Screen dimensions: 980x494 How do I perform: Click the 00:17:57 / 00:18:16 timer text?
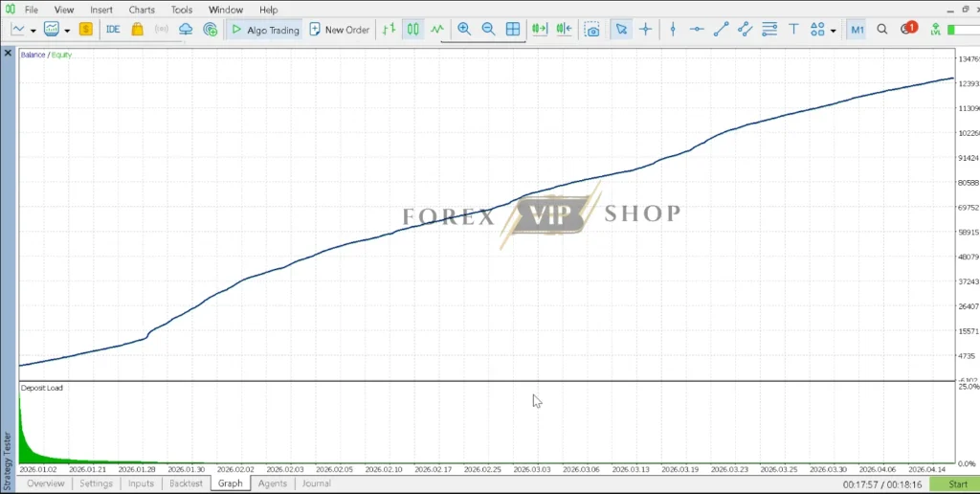pyautogui.click(x=881, y=484)
